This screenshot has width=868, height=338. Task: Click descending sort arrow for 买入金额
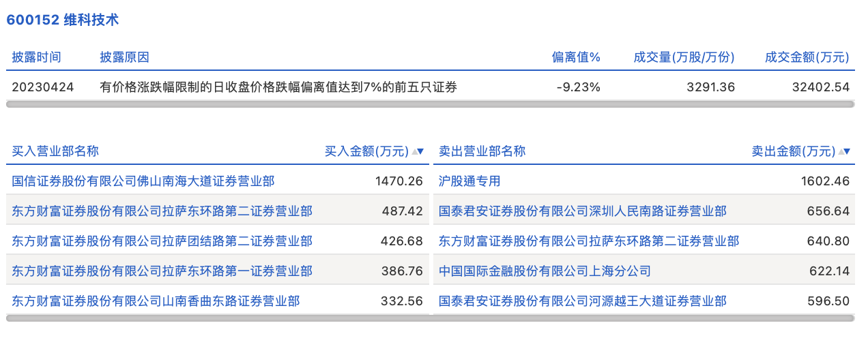[420, 151]
